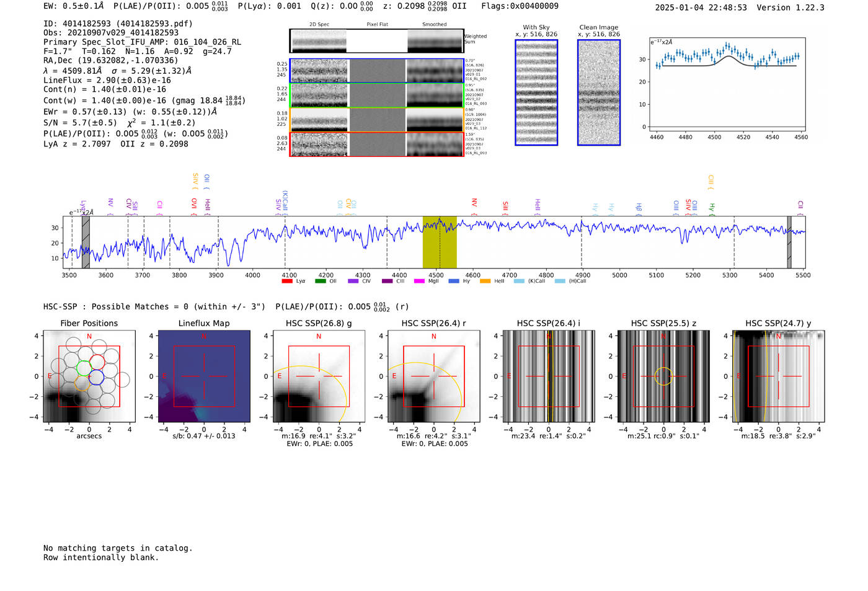Open the HSC SSP(26.4) i image

549,376
